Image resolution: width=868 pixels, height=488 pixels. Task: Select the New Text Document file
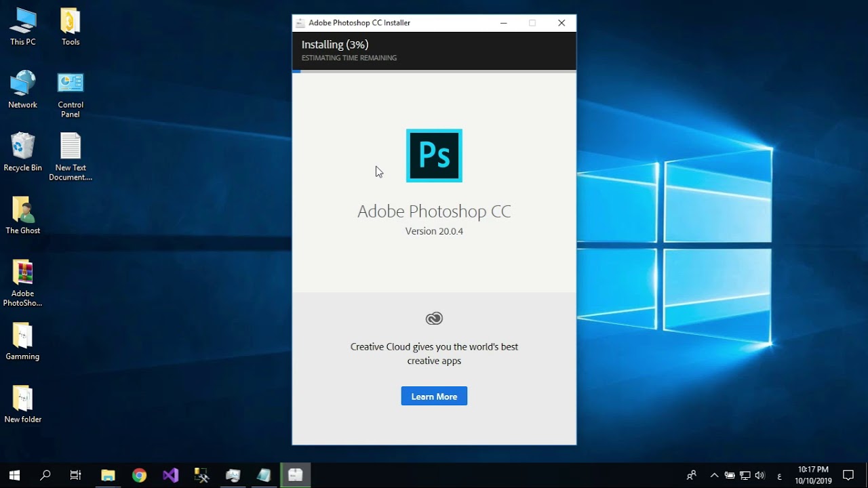pos(71,157)
